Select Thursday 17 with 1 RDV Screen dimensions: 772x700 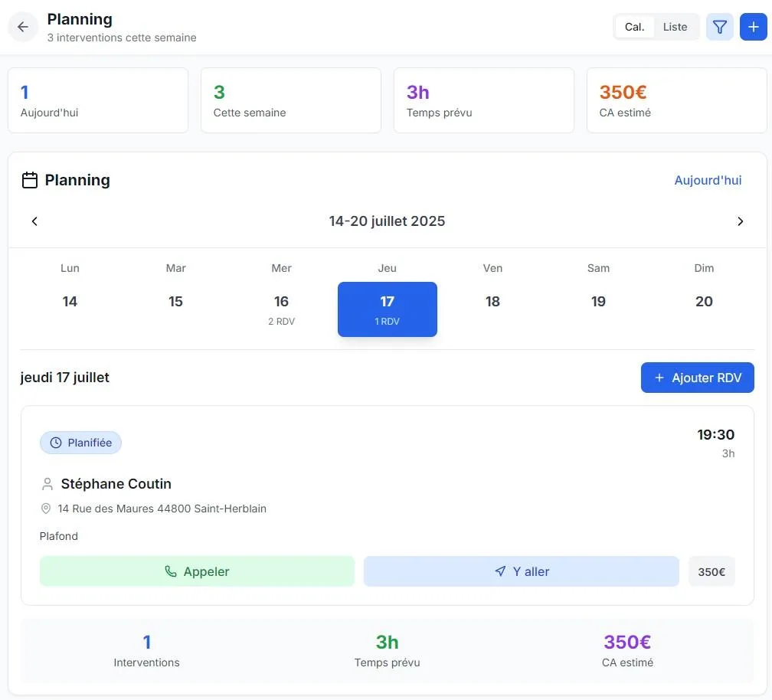coord(387,309)
